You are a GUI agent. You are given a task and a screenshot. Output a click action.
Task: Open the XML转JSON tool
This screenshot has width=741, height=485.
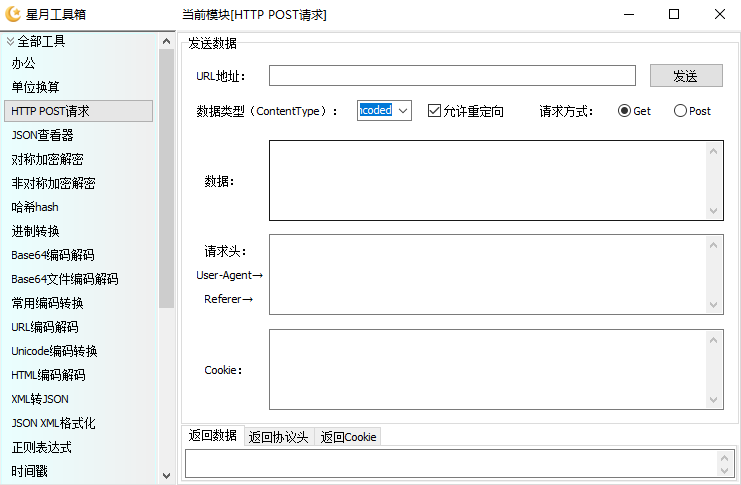(x=40, y=399)
